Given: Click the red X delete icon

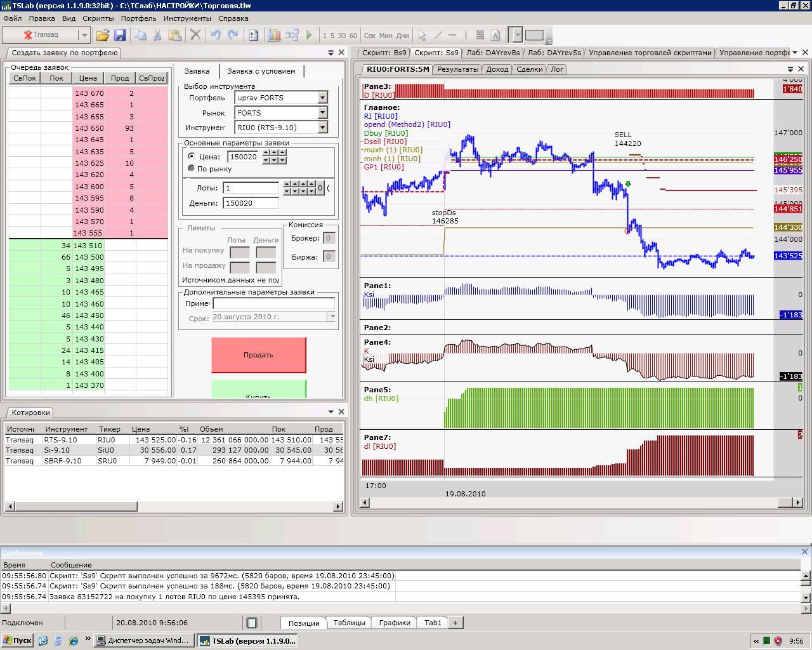Looking at the screenshot, I should 195,36.
